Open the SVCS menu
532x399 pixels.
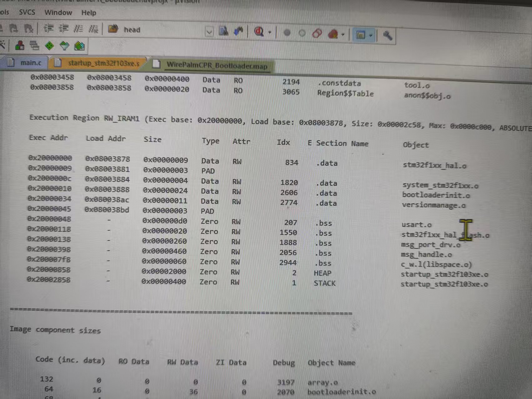click(x=27, y=12)
